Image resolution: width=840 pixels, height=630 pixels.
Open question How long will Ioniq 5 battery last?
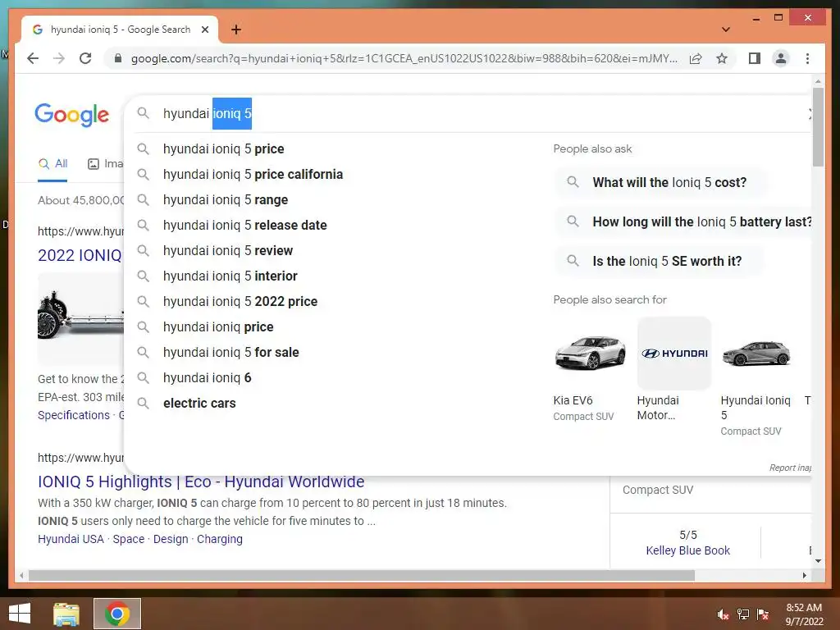[x=685, y=221]
